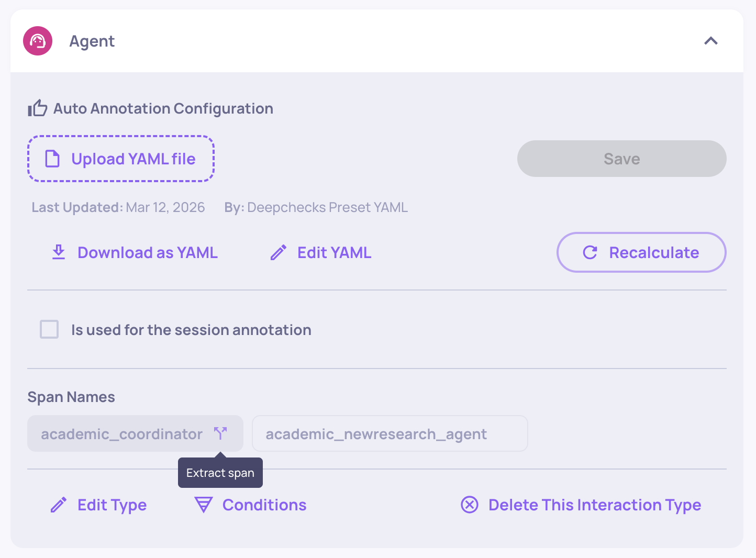The height and width of the screenshot is (558, 756).
Task: Click the academic_newresearch_agent span field
Action: point(390,434)
